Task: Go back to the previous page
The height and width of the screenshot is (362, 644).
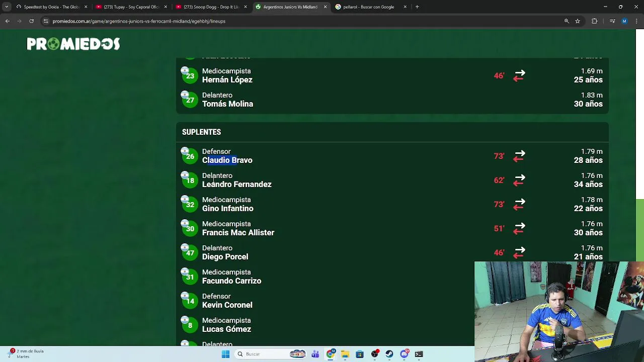Action: click(7, 21)
